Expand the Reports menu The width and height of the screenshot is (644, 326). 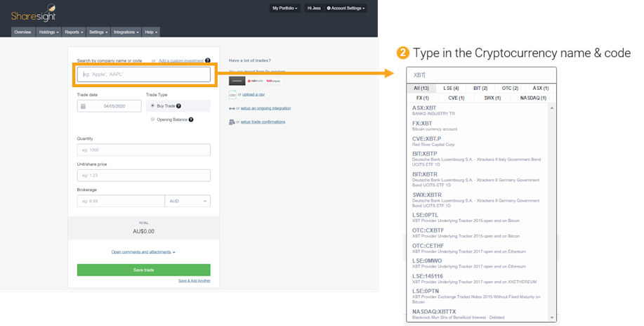74,32
